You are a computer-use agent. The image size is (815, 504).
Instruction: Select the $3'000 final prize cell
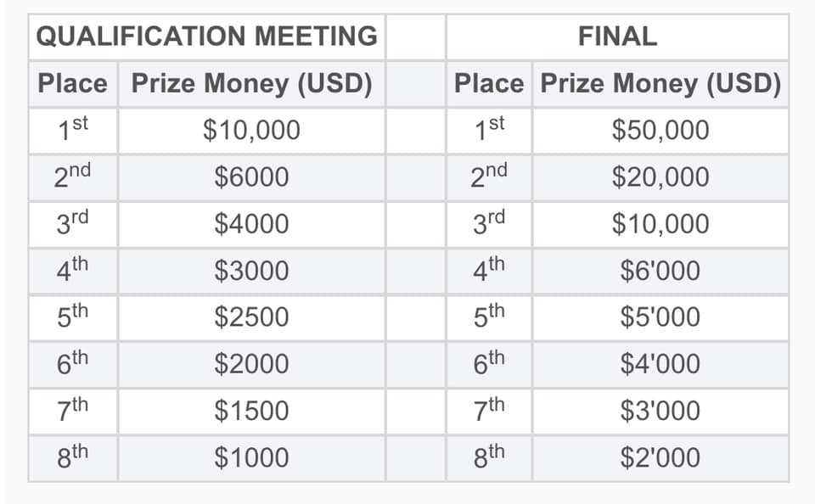coord(660,411)
